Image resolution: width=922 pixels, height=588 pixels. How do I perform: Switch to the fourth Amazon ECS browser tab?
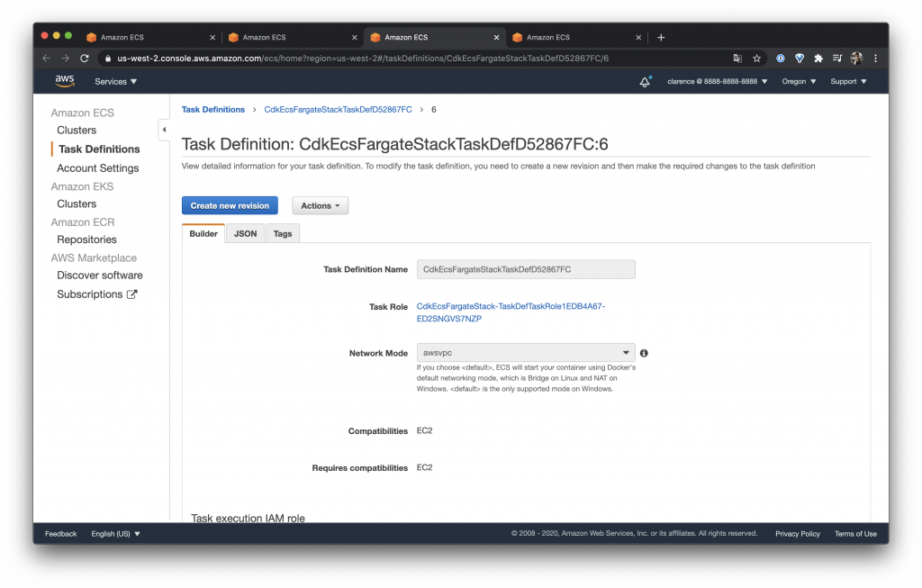[575, 37]
